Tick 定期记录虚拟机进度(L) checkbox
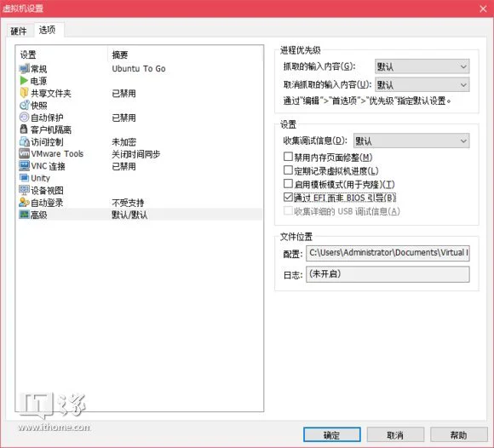The width and height of the screenshot is (494, 448). click(288, 170)
